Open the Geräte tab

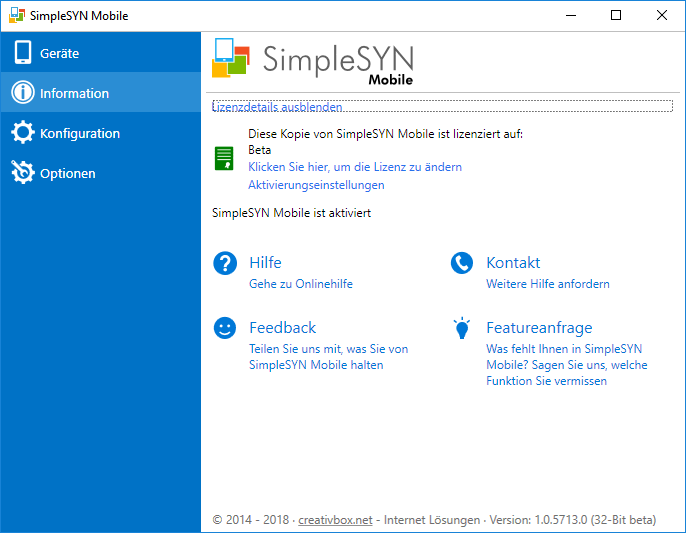[59, 53]
